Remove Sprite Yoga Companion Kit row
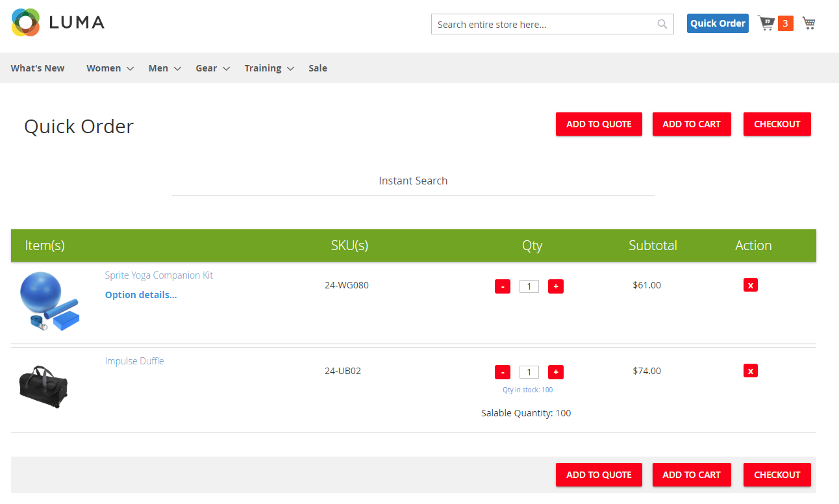The image size is (839, 504). coord(750,285)
